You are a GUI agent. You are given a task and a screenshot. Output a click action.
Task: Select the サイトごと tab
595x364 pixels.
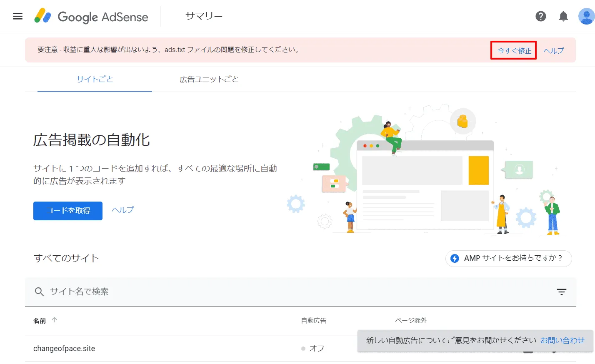click(x=94, y=79)
